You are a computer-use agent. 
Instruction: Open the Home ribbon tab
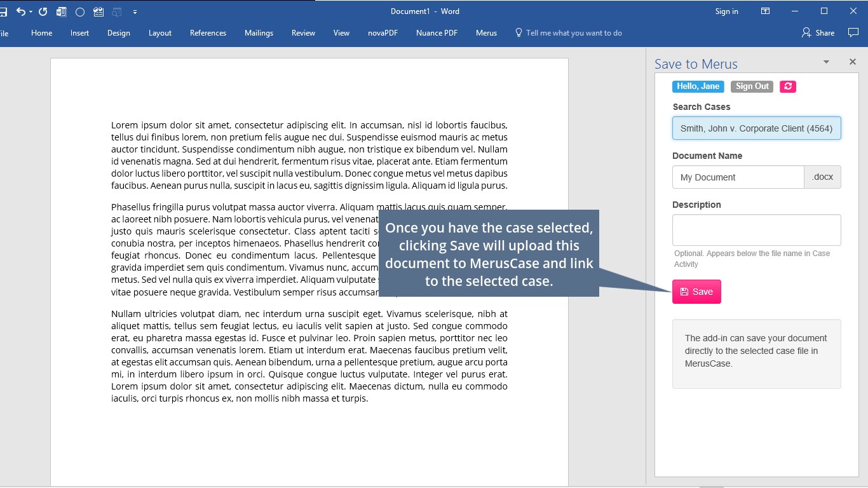[x=42, y=33]
